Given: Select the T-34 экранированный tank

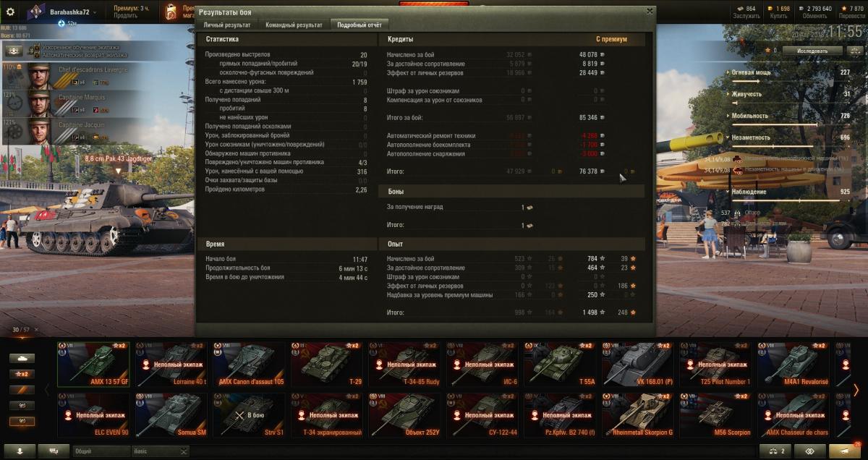Looking at the screenshot, I should 327,415.
